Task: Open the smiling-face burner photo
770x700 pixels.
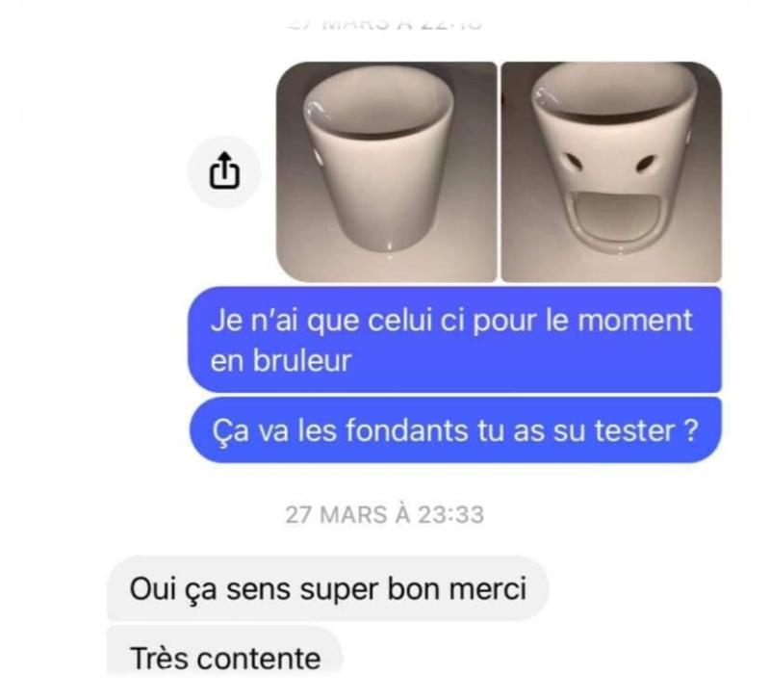Action: [x=611, y=172]
